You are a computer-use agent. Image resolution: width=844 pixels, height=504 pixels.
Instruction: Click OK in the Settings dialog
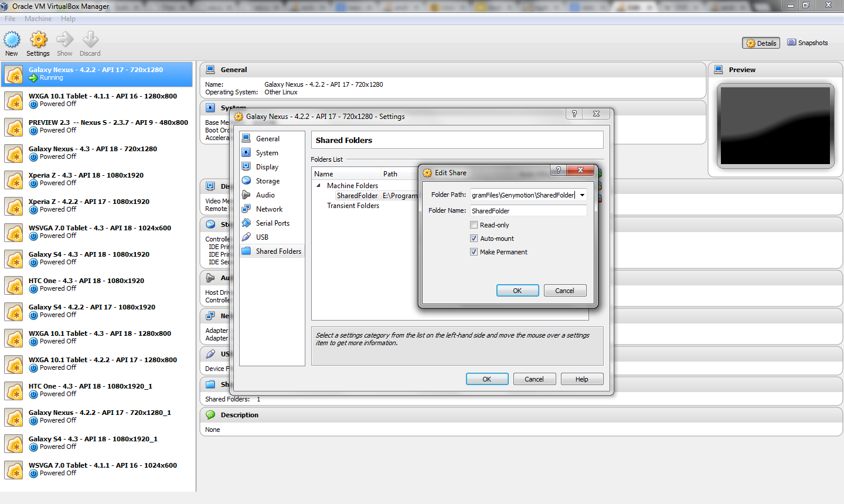[487, 379]
